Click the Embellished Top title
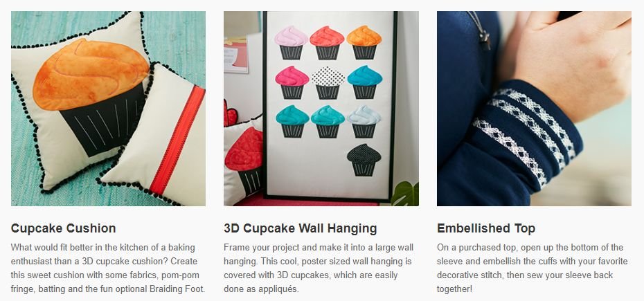The image size is (644, 301). tap(486, 228)
